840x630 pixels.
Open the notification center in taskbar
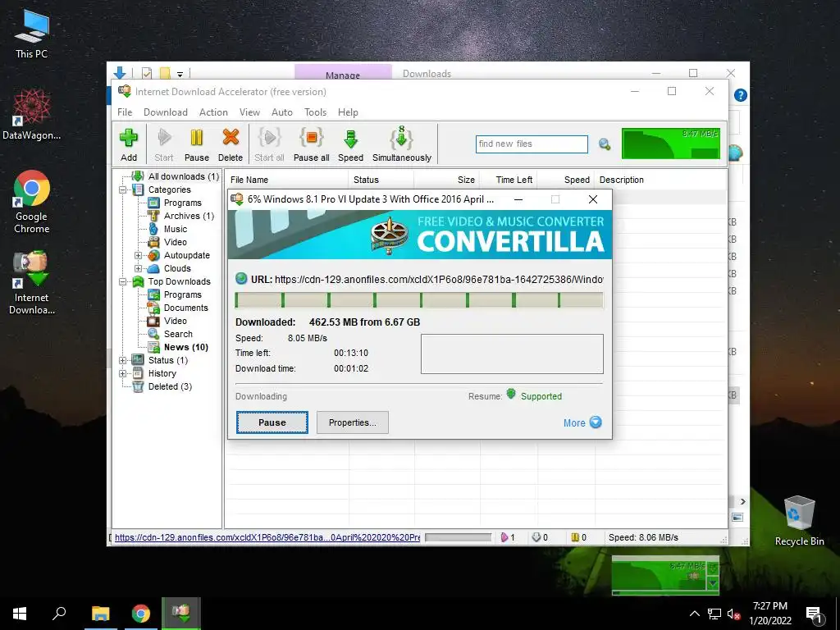[814, 614]
